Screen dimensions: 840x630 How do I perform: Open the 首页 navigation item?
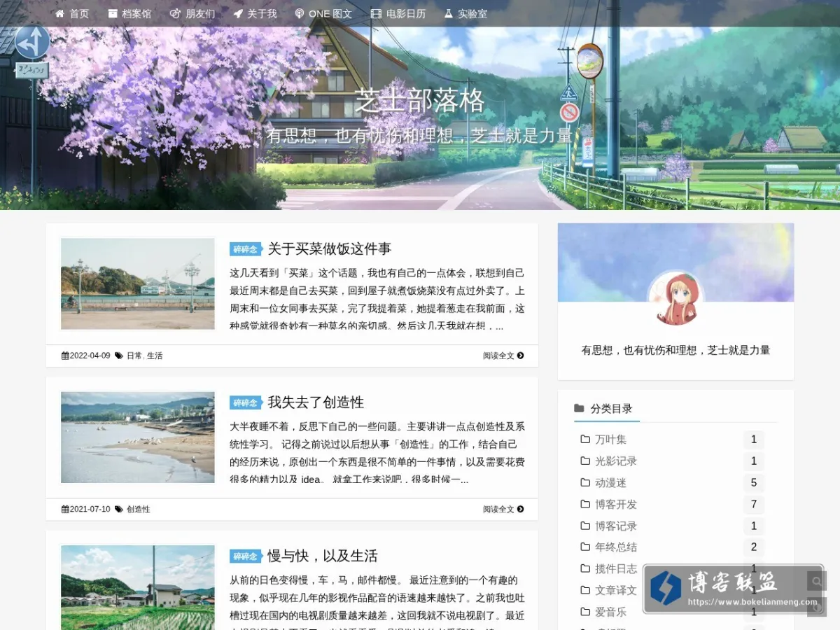[72, 13]
